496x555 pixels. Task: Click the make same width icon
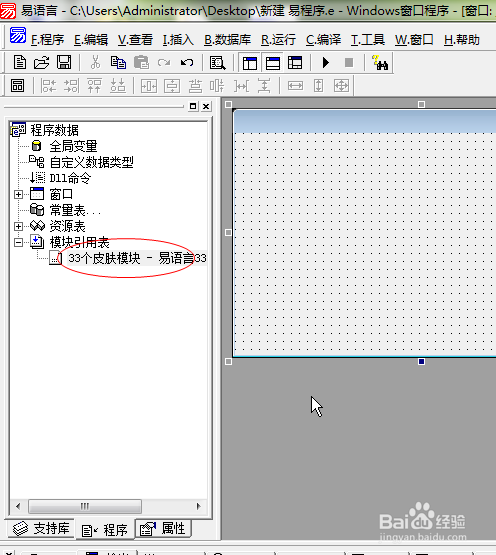pos(295,86)
